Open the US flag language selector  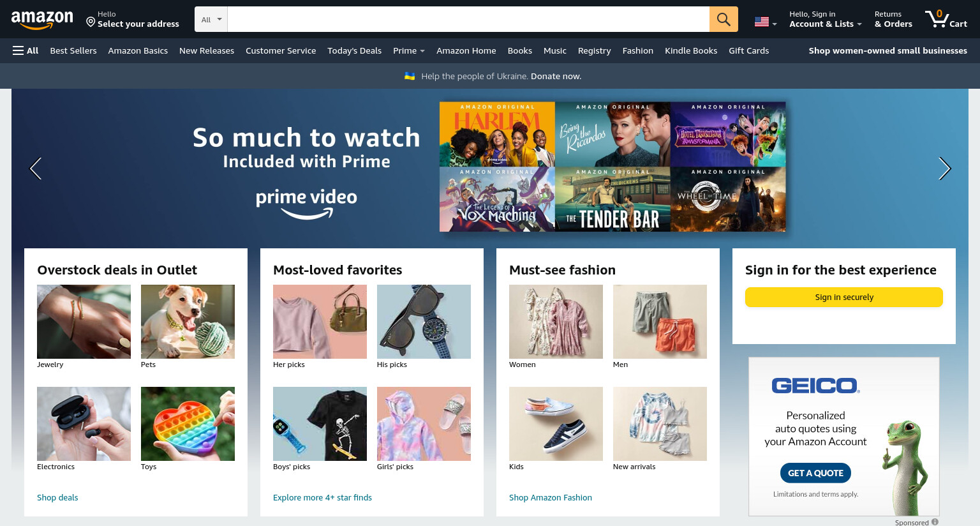pos(765,22)
